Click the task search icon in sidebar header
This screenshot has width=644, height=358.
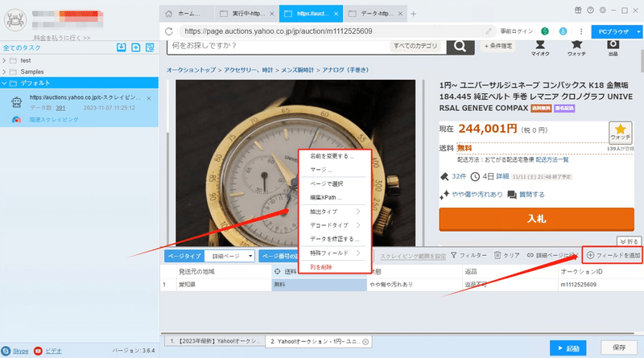[x=150, y=47]
